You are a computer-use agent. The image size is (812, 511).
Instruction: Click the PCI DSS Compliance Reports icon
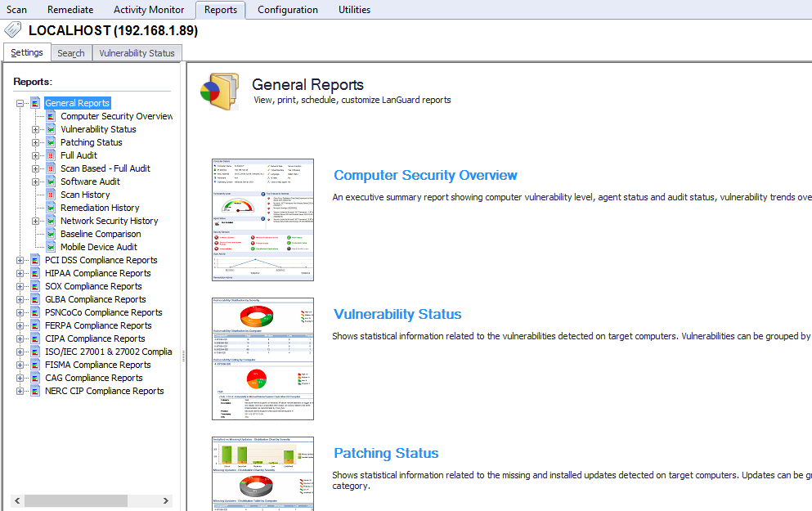[35, 260]
